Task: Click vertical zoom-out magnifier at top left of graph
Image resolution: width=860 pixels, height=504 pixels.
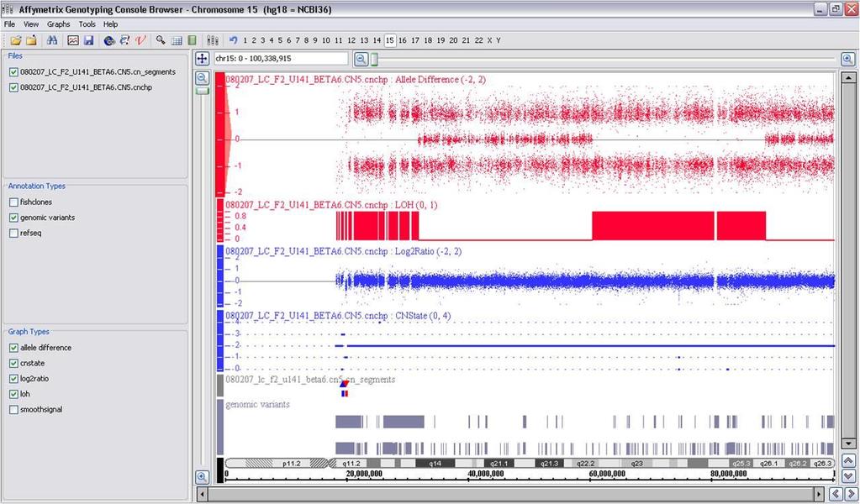Action: tap(203, 78)
